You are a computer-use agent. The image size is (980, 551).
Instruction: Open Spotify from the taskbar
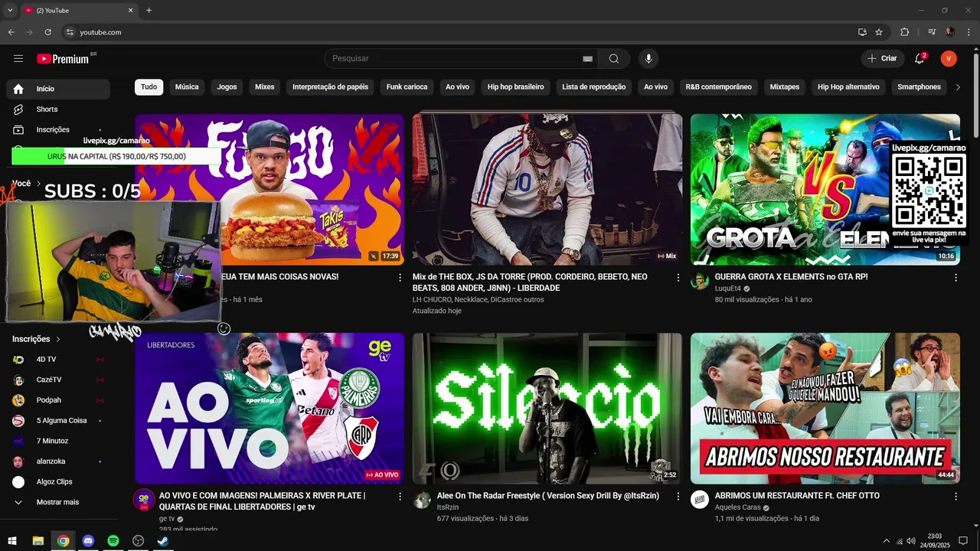click(x=113, y=541)
